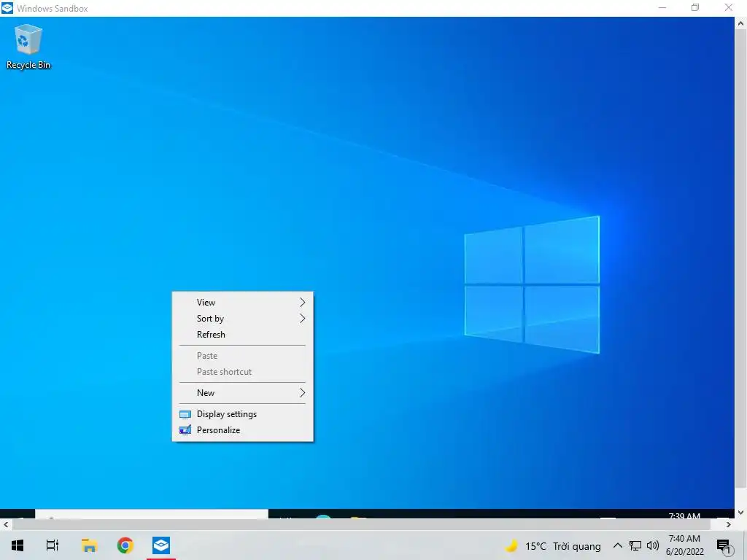Image resolution: width=747 pixels, height=560 pixels.
Task: Click the Personalize menu item icon
Action: [x=185, y=430]
